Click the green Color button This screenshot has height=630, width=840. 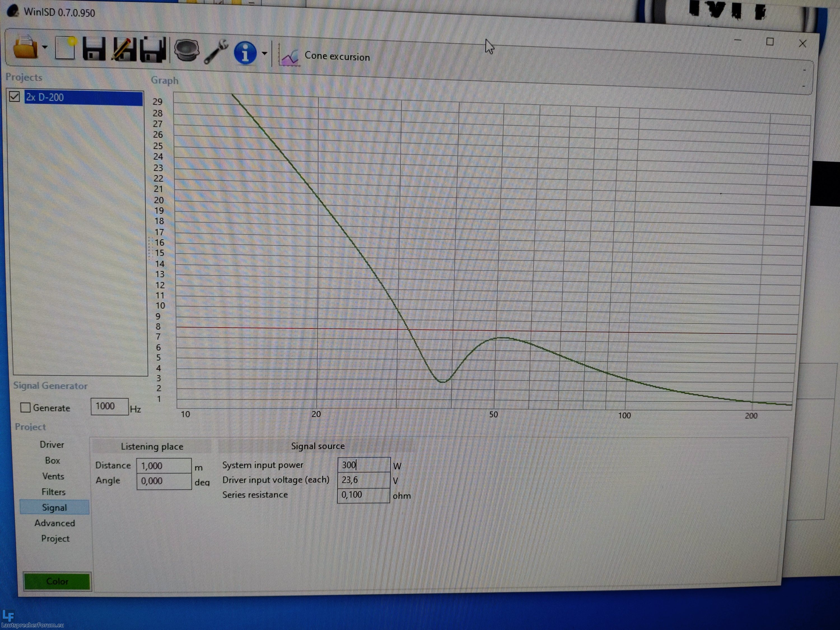tap(57, 581)
